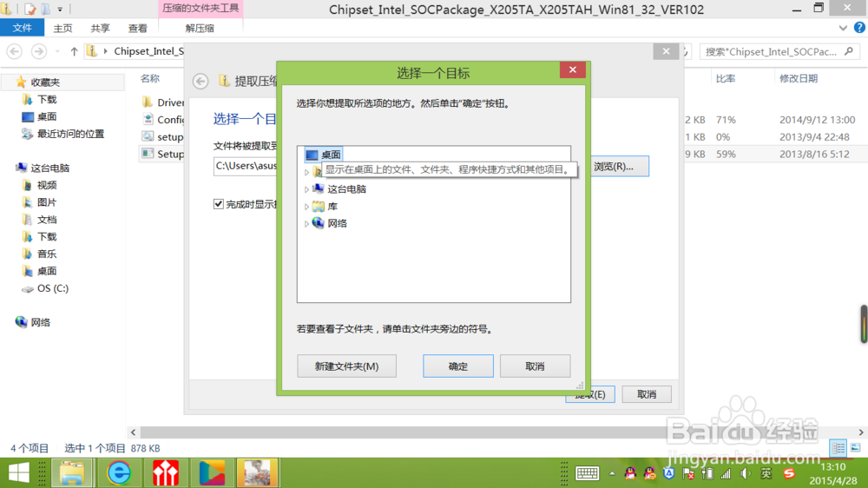The height and width of the screenshot is (488, 868).
Task: Select the 库 libraries icon in the tree
Action: pos(319,206)
